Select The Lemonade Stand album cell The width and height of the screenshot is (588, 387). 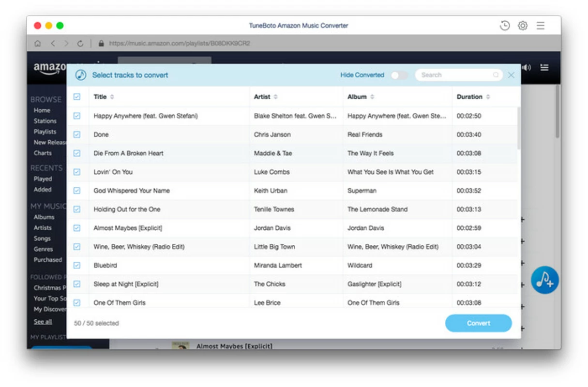[x=377, y=209]
